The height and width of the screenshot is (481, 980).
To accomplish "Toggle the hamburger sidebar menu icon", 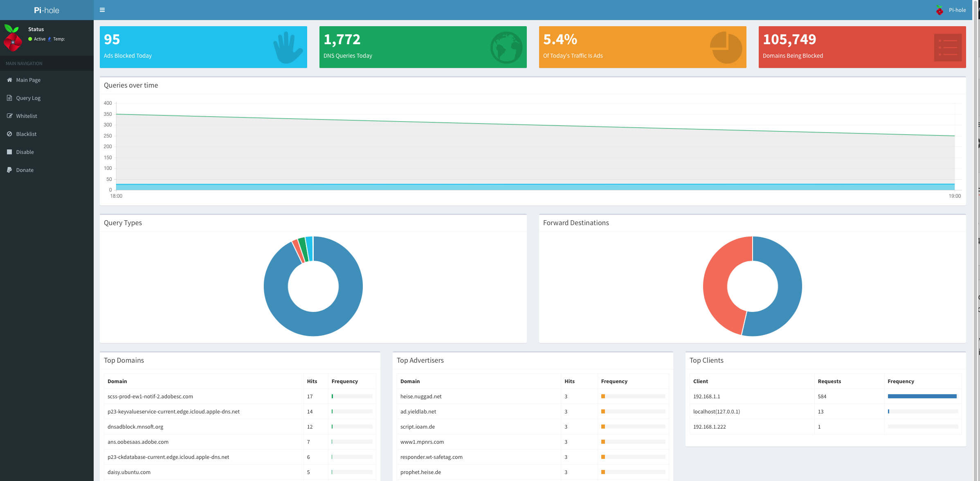I will click(102, 10).
